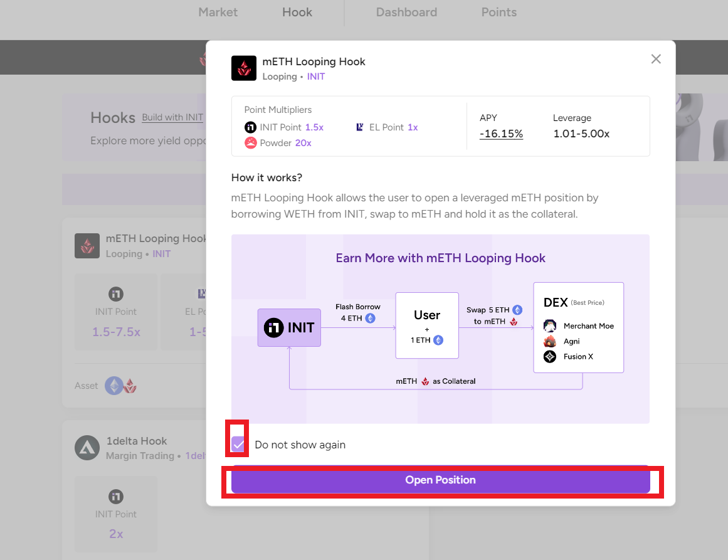Click the INIT link on background mETH card
This screenshot has width=728, height=560.
[161, 254]
